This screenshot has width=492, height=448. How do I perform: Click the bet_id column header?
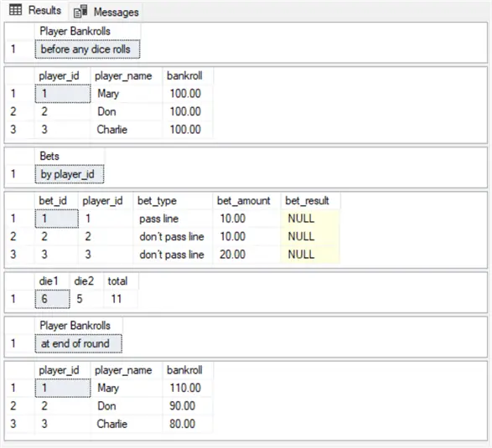pyautogui.click(x=56, y=201)
